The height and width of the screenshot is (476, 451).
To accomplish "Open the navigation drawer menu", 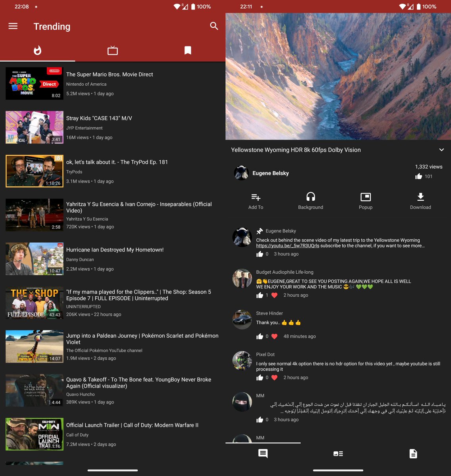I will pyautogui.click(x=13, y=26).
